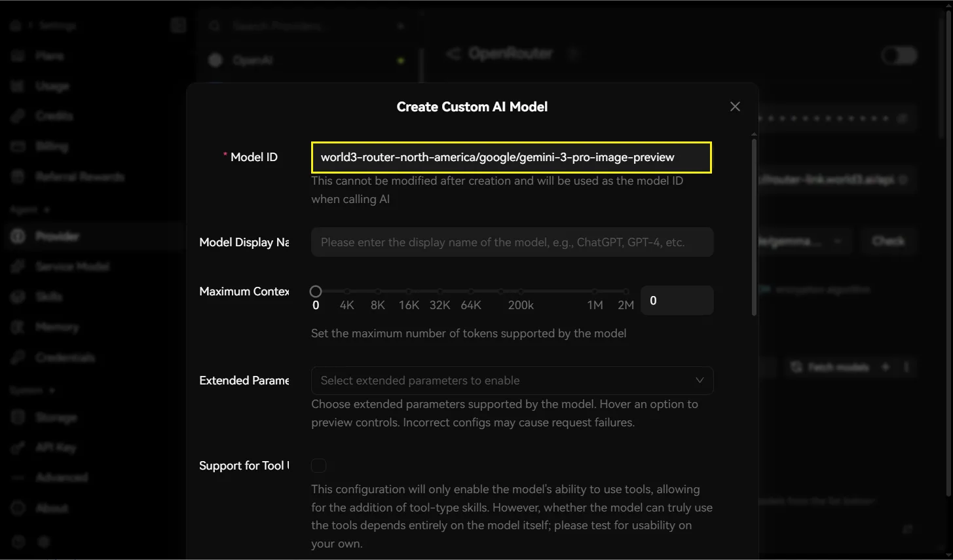Close the Create Custom AI Model dialog
953x560 pixels.
point(735,107)
